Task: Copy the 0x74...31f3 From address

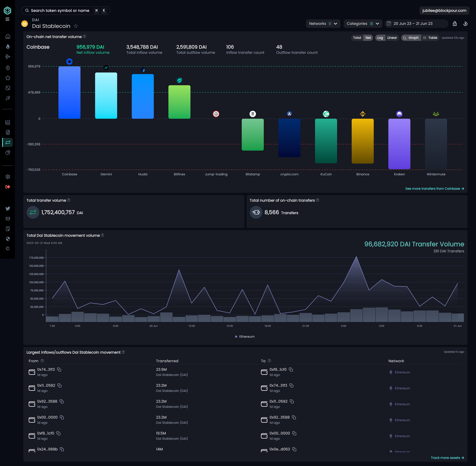Action: pyautogui.click(x=59, y=370)
